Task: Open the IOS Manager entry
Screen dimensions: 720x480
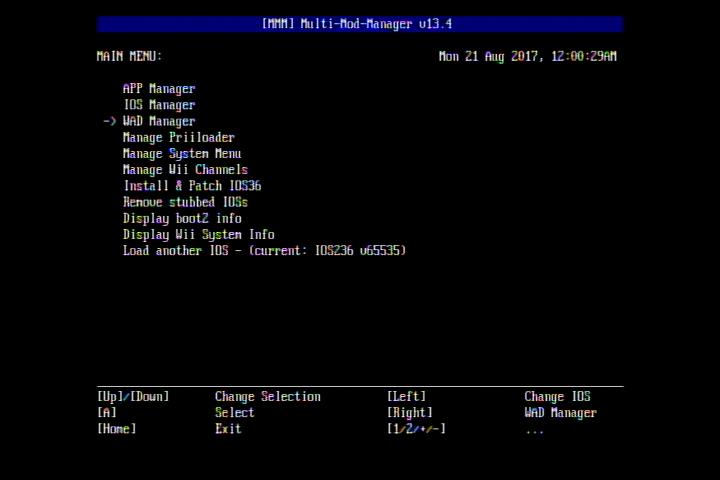Action: 159,105
